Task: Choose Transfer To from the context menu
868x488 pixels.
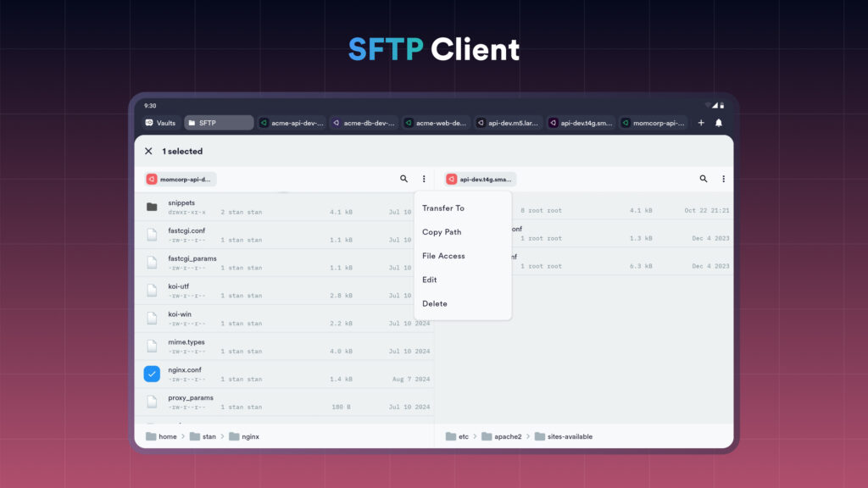Action: point(445,208)
